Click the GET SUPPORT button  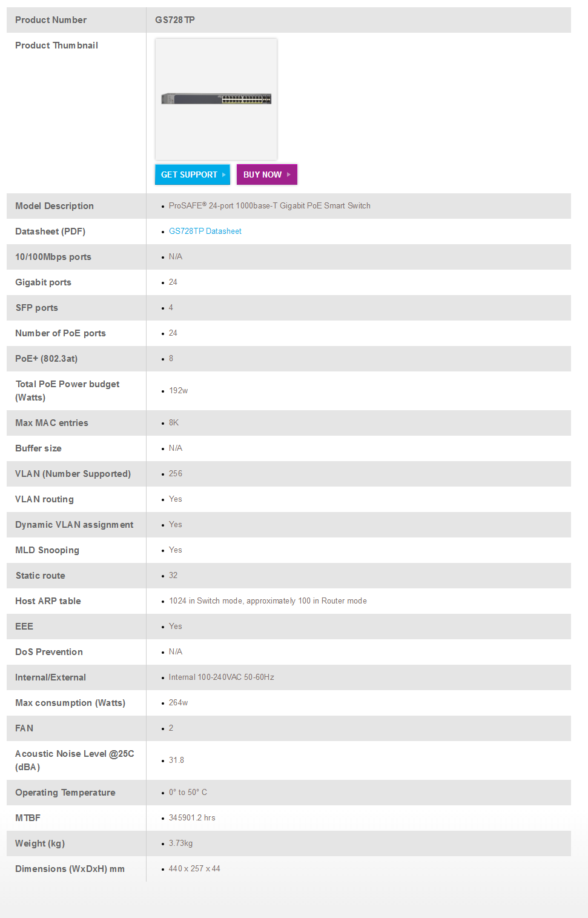(x=189, y=175)
